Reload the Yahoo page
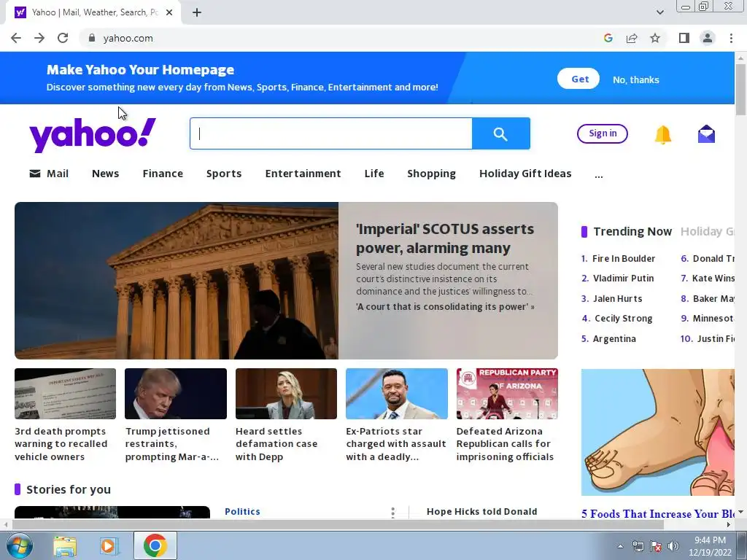Screen dimensions: 747x560 click(x=63, y=38)
